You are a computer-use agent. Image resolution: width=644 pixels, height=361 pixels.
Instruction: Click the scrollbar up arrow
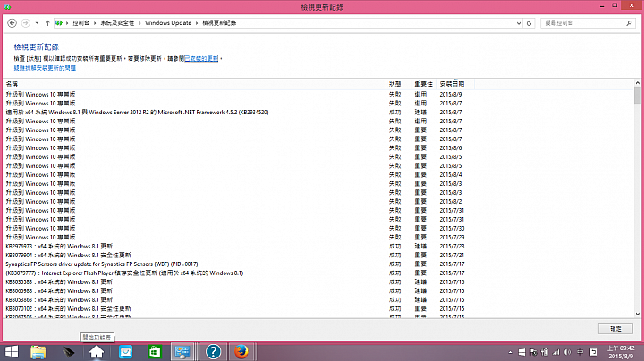coord(638,83)
